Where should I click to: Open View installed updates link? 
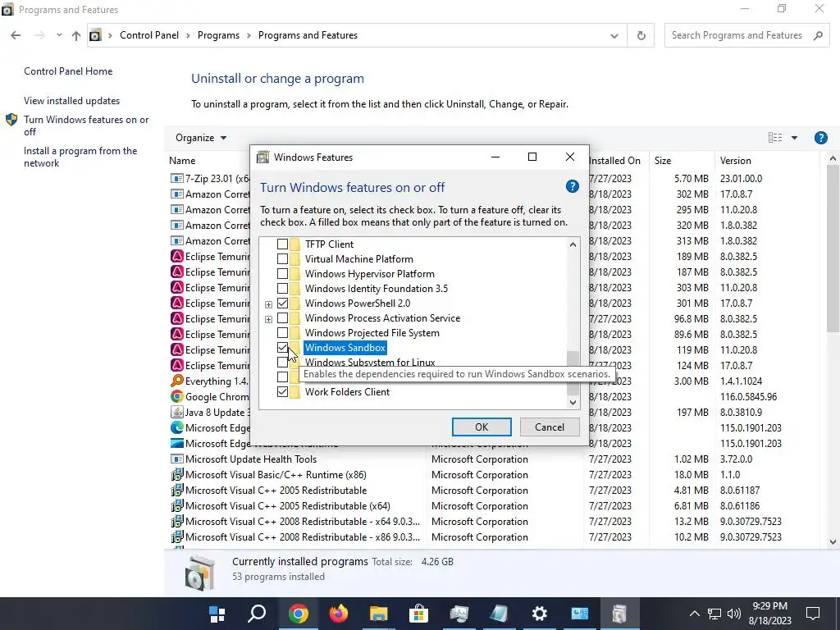72,101
